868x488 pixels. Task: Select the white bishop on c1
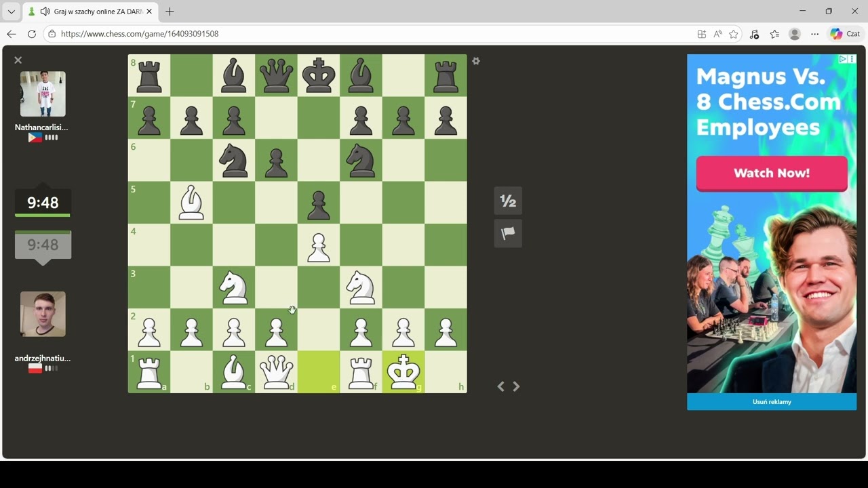coord(234,371)
